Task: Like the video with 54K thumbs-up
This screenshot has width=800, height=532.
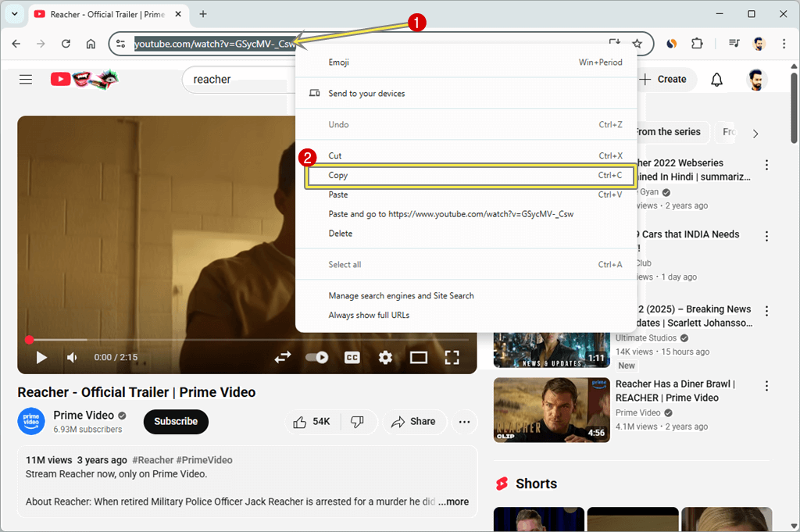Action: pos(312,422)
